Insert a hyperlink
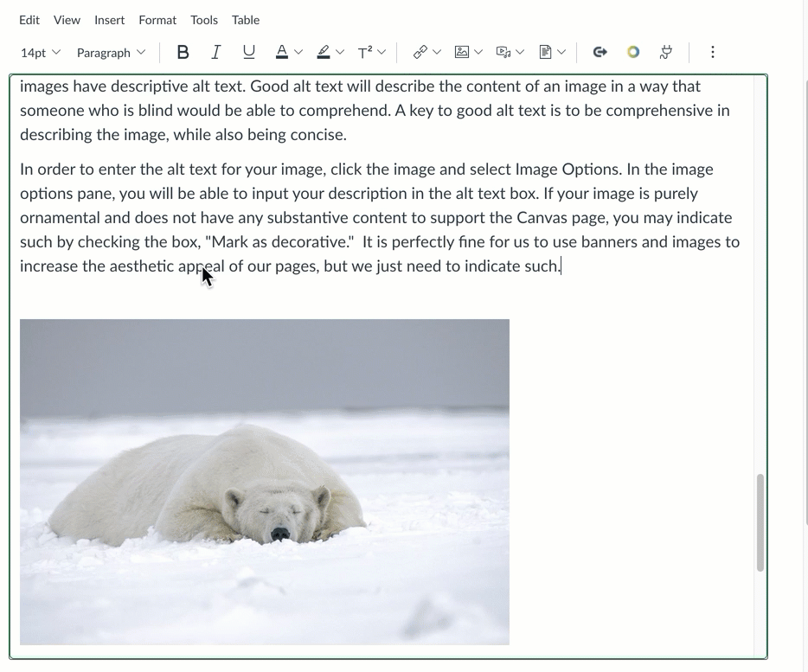The height and width of the screenshot is (672, 808). (420, 52)
